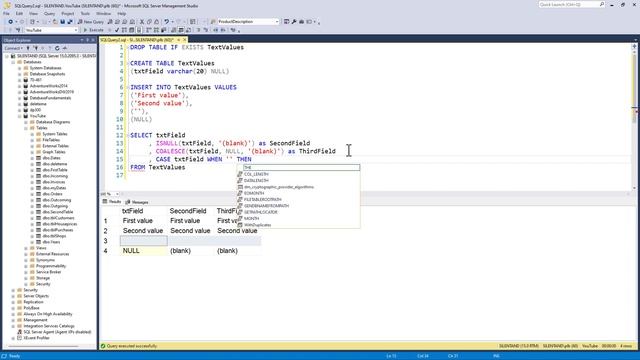Viewport: 640px width, 360px height.
Task: Select the Always On High Availability folder
Action: [x=48, y=314]
